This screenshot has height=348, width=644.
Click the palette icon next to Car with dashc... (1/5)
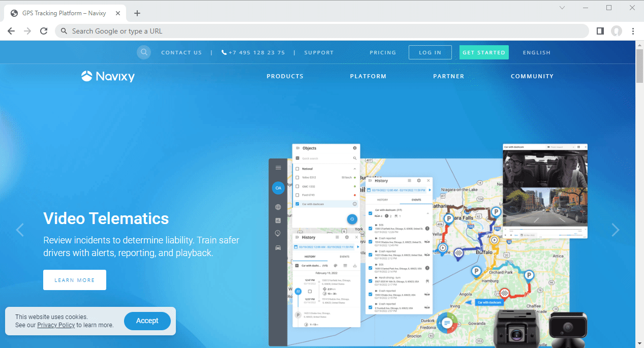click(x=336, y=265)
